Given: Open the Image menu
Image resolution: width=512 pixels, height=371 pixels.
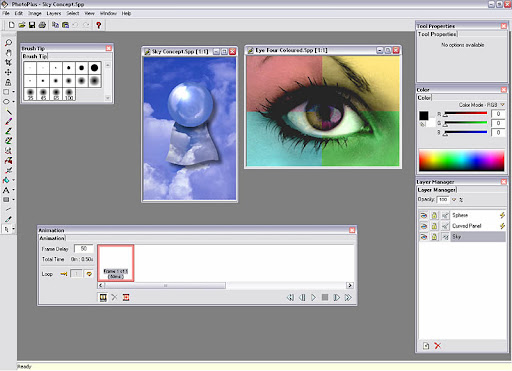Looking at the screenshot, I should click(35, 13).
